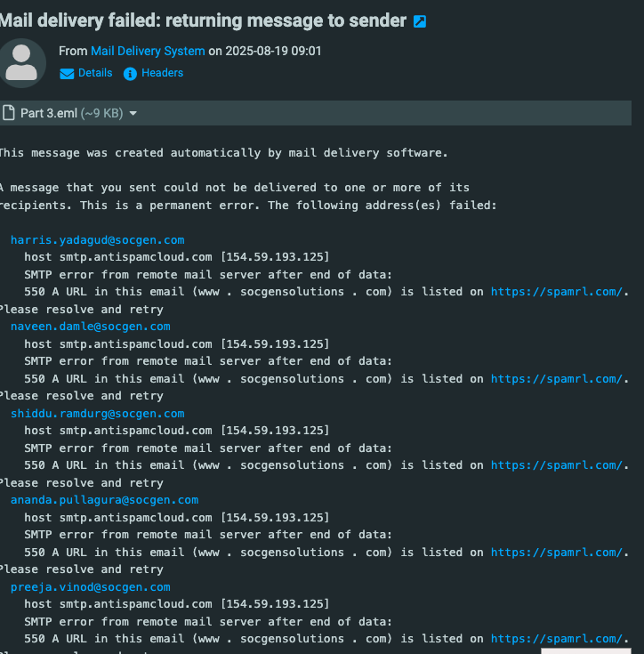This screenshot has width=644, height=654.
Task: Click ananda.pullagura@socgen.com address
Action: 104,500
